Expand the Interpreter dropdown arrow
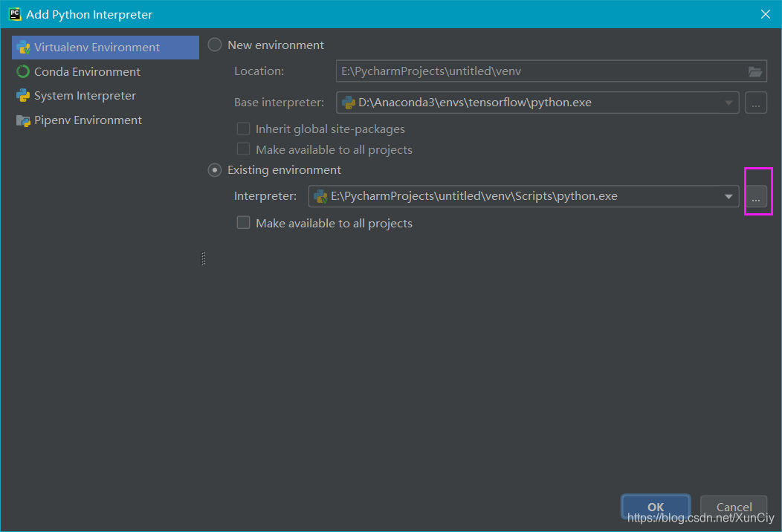 click(728, 196)
